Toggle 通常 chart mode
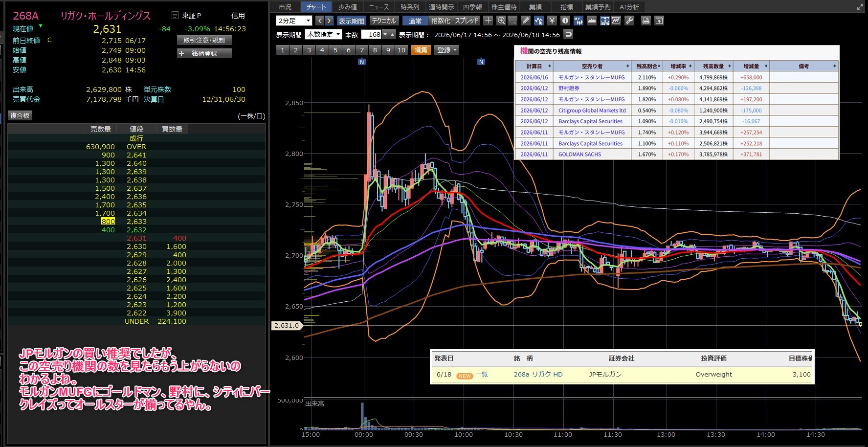Screen dimensions: 868x447 point(415,21)
